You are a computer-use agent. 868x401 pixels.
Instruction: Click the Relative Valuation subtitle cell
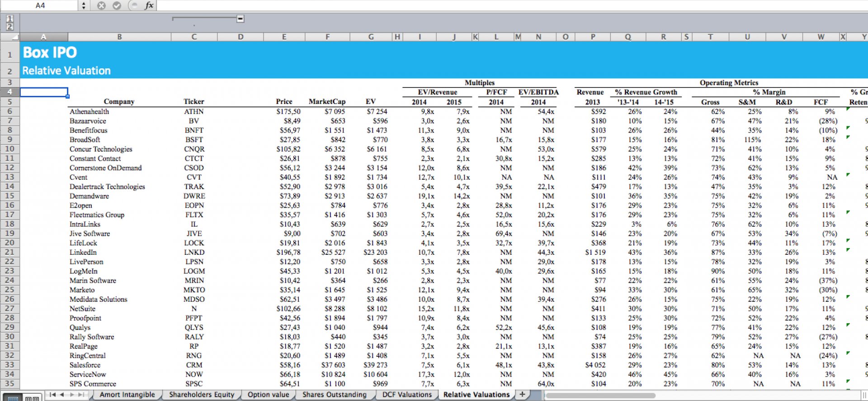click(x=66, y=71)
